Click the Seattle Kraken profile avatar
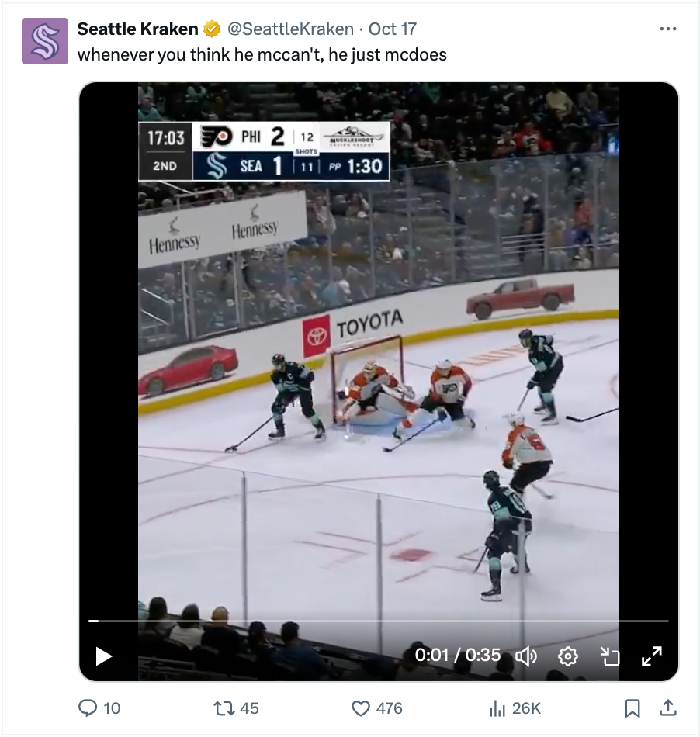This screenshot has width=700, height=737. pyautogui.click(x=45, y=41)
